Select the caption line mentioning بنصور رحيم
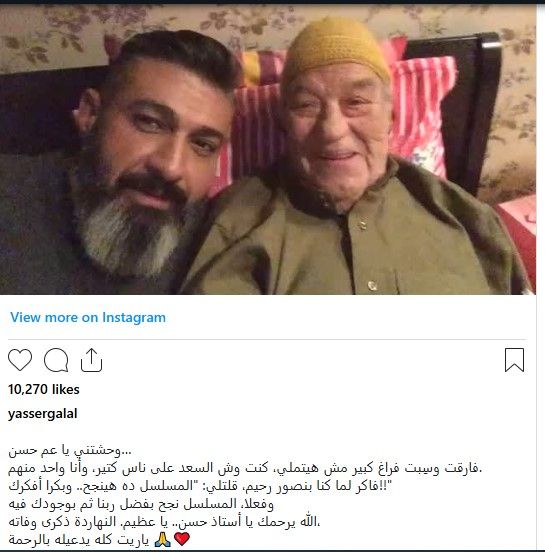Screen dimensions: 545x552 tap(200, 486)
